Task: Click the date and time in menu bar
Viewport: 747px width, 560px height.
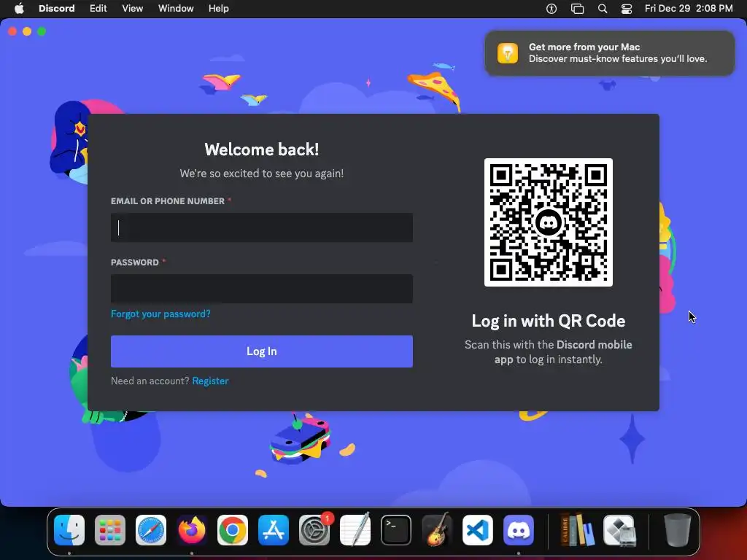Action: 689,8
